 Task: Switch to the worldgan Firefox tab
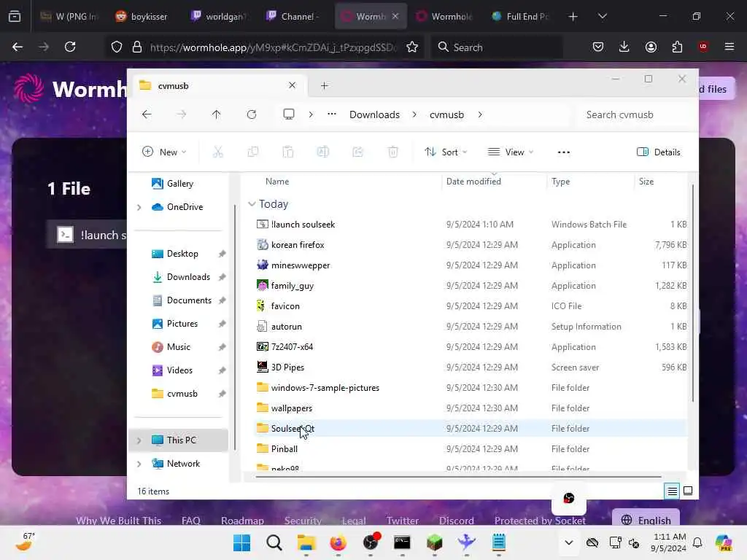(x=218, y=16)
